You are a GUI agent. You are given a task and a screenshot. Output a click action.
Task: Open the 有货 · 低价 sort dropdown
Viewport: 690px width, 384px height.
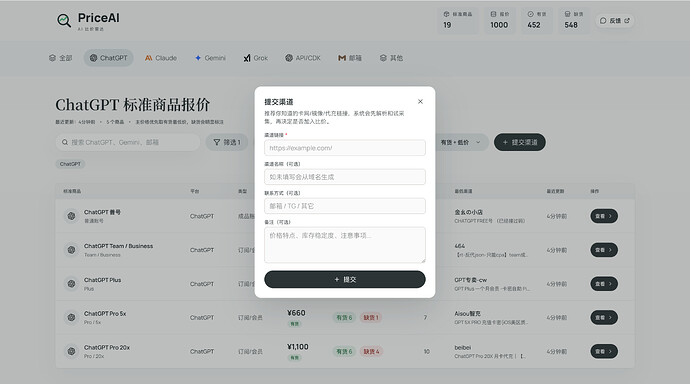(461, 142)
